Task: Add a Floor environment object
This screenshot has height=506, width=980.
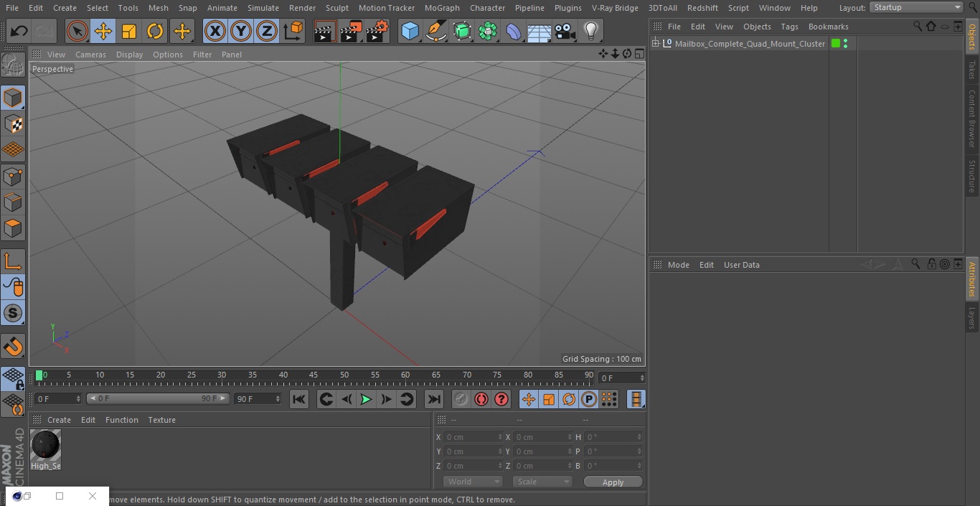Action: (x=540, y=31)
